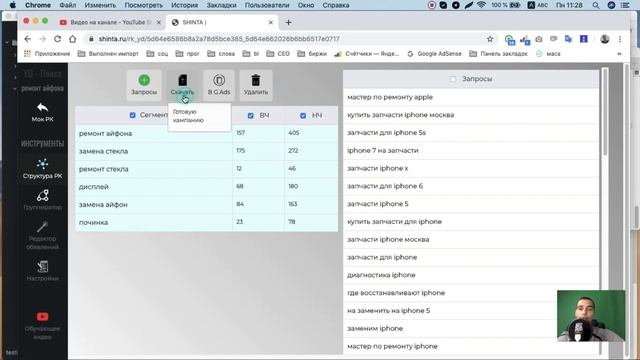
Task: Open Обучающие видео YouTube link
Action: (x=42, y=326)
